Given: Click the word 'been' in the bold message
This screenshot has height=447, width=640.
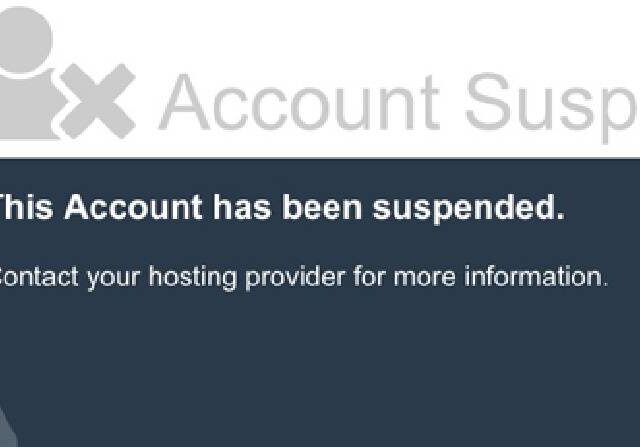Looking at the screenshot, I should tap(322, 207).
